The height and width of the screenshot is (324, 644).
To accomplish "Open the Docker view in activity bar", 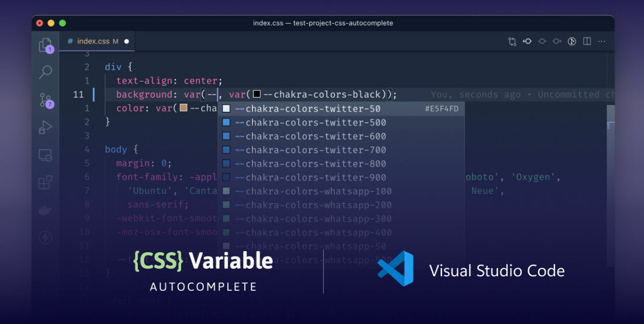I will pos(46,210).
